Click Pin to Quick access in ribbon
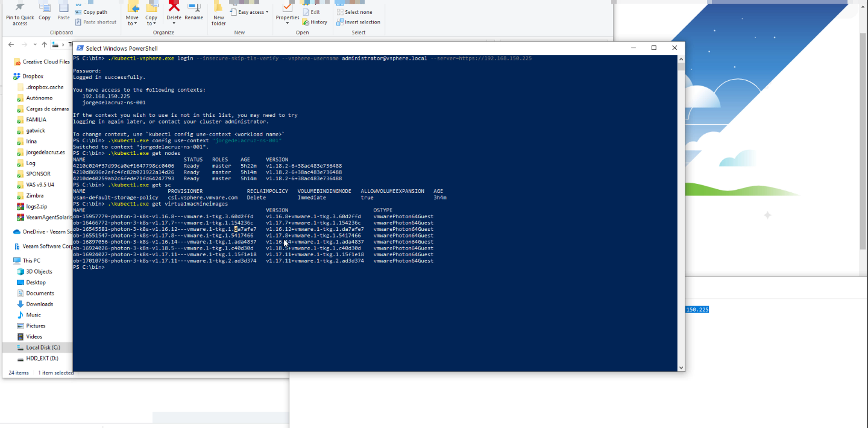 point(20,13)
